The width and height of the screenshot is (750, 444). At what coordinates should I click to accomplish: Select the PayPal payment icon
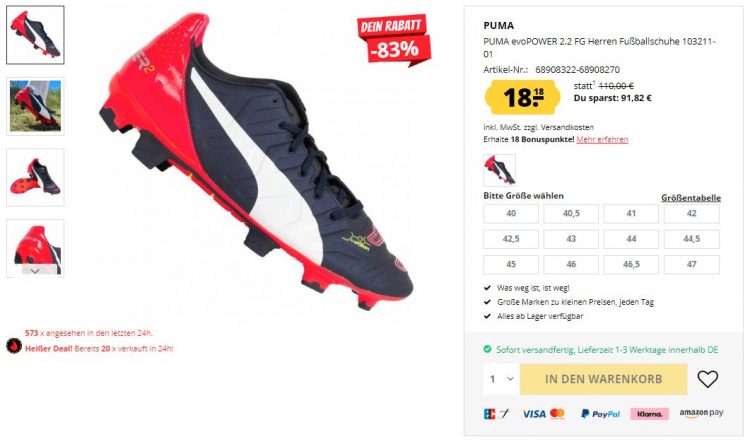pos(600,414)
